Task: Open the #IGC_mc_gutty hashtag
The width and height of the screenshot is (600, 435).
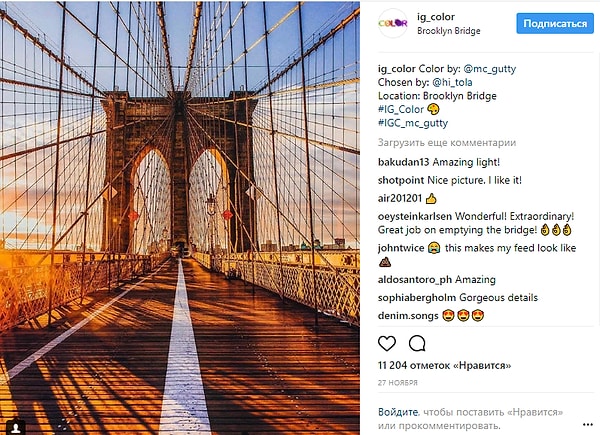Action: 413,124
